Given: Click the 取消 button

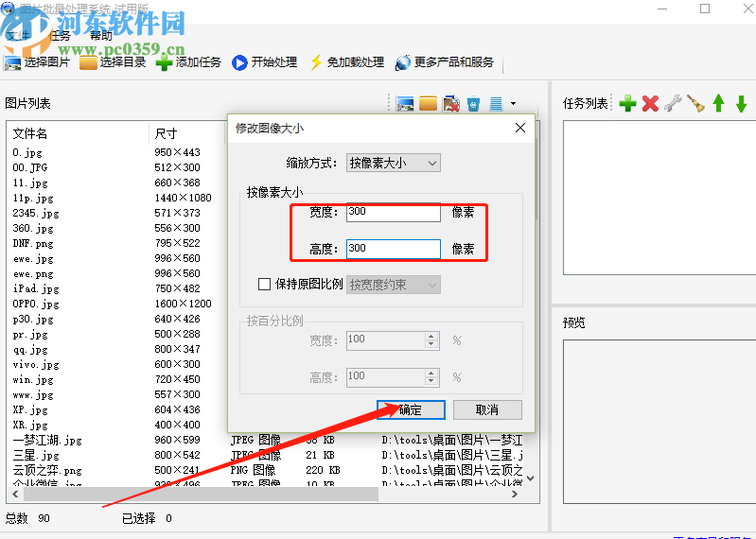Looking at the screenshot, I should [x=487, y=409].
